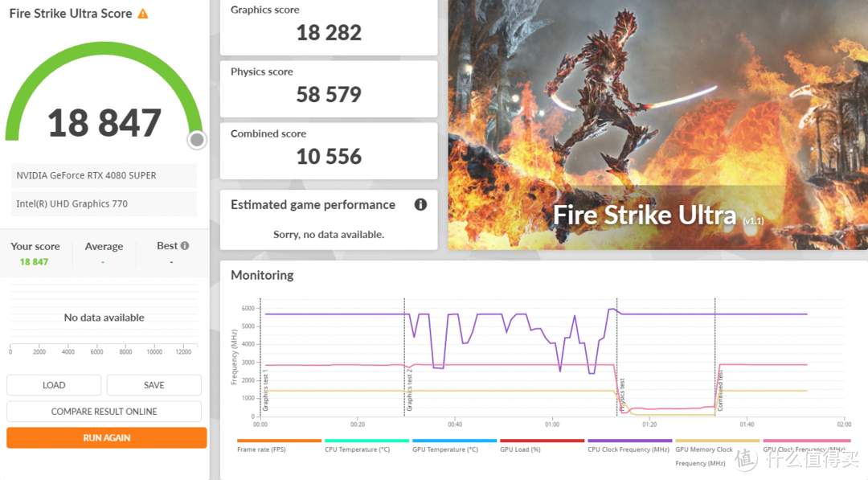Click the Combined score value 10 556
Screen dimensions: 868x480
point(329,157)
